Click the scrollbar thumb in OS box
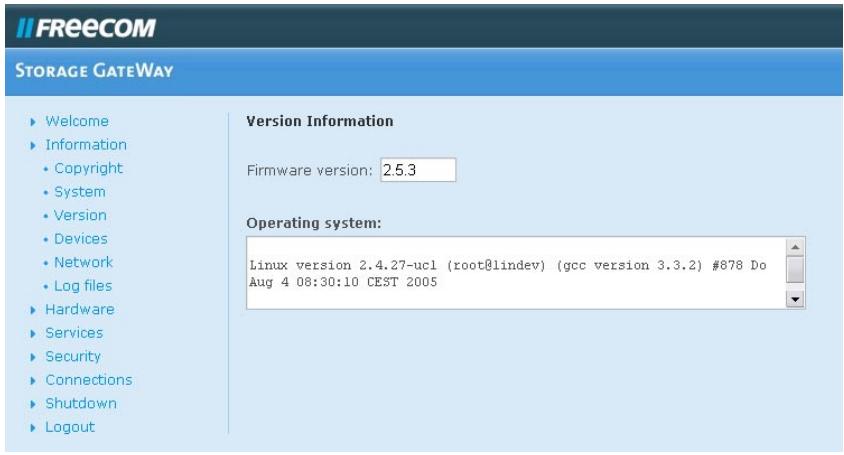 click(x=795, y=269)
